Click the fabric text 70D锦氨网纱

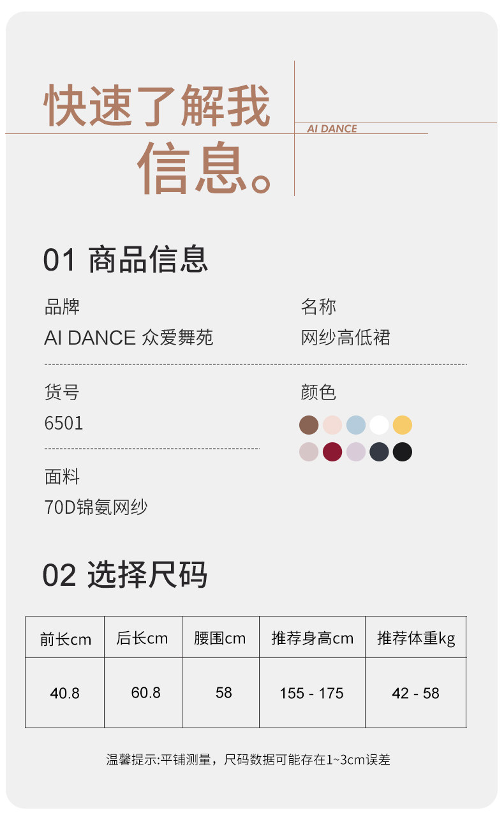click(96, 507)
